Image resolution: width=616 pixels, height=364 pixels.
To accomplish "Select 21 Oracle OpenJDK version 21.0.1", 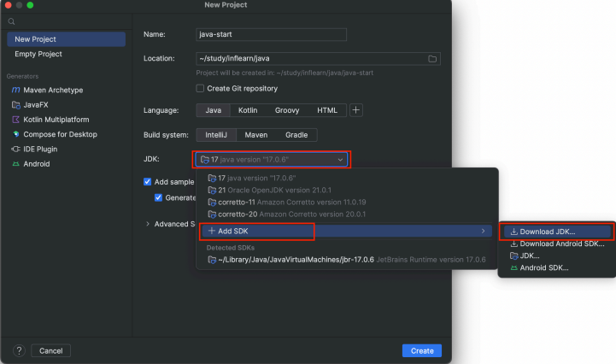I will click(347, 191).
